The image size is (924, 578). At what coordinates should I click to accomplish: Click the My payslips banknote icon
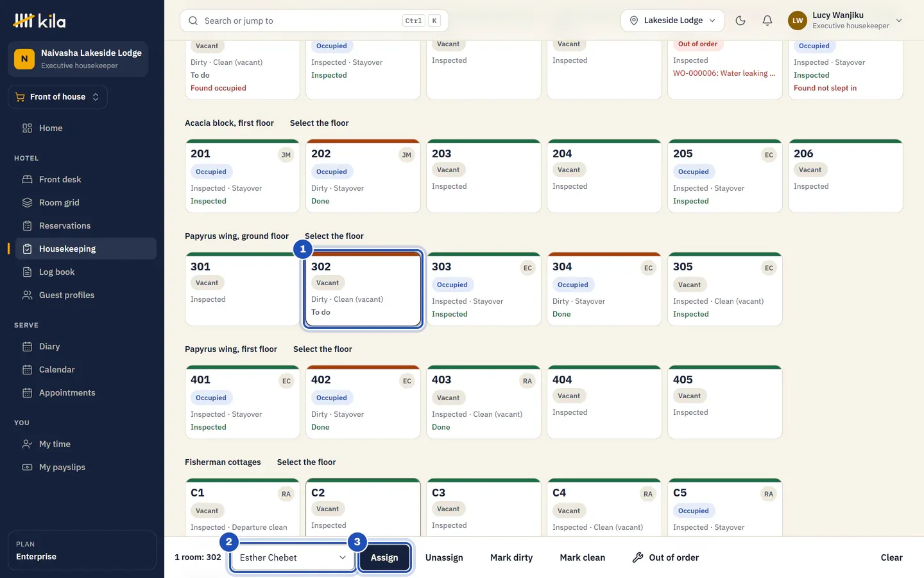(27, 467)
